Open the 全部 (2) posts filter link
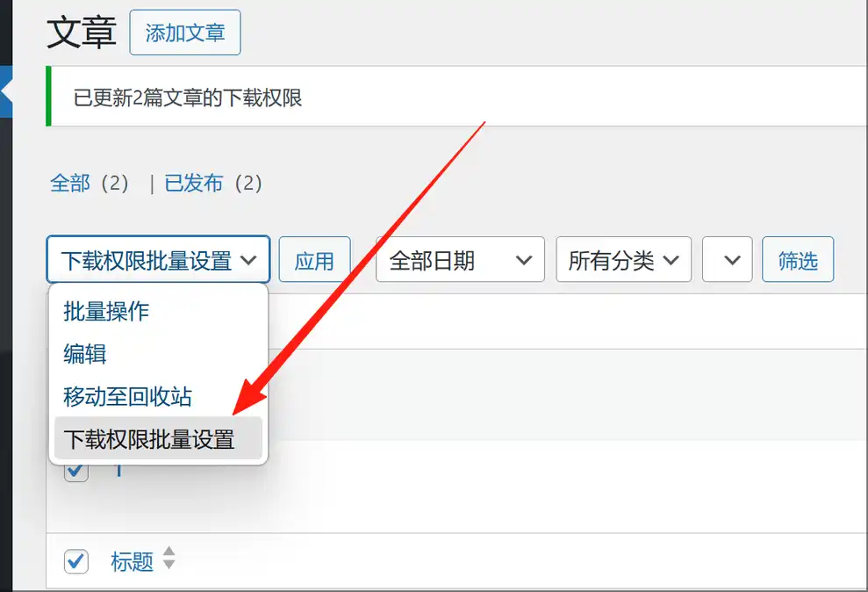The image size is (868, 592). coord(90,184)
